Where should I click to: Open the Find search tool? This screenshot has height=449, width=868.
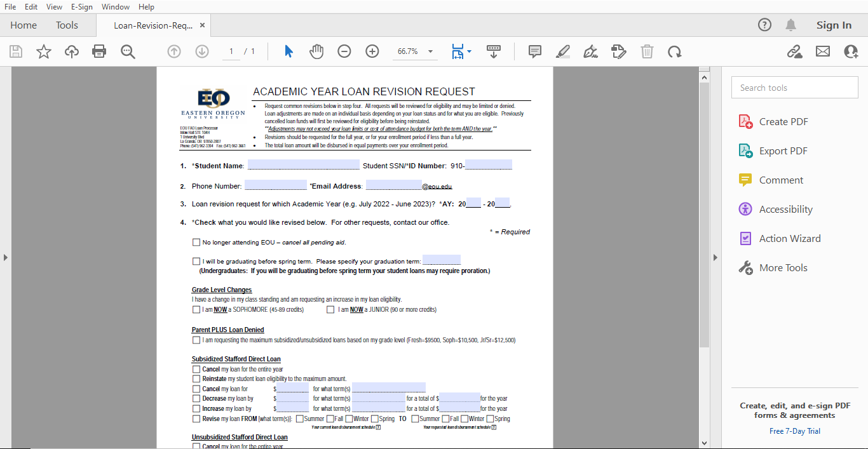(128, 51)
